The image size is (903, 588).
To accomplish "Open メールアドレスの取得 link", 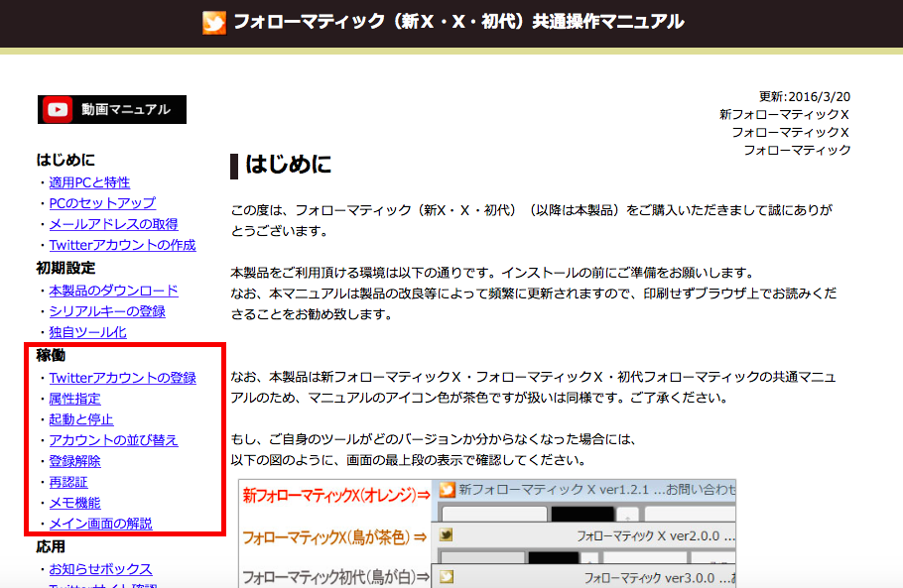I will pos(113,224).
